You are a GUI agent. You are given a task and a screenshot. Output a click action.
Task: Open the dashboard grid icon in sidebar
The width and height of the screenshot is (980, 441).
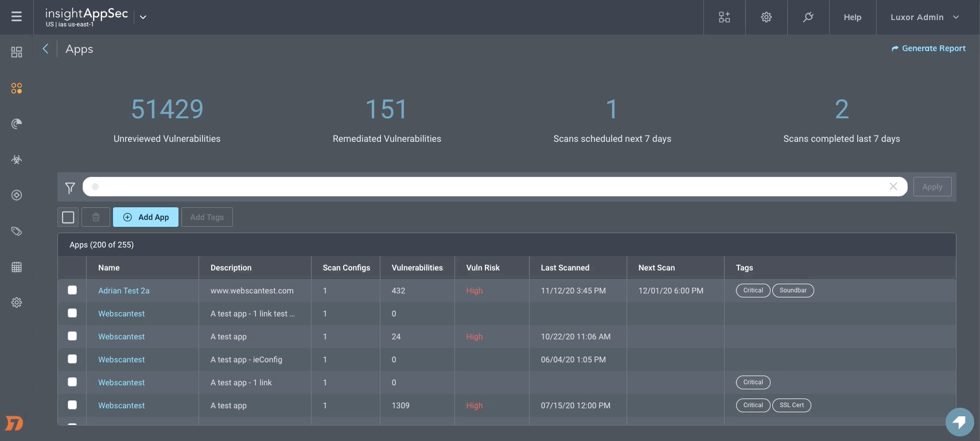(17, 52)
